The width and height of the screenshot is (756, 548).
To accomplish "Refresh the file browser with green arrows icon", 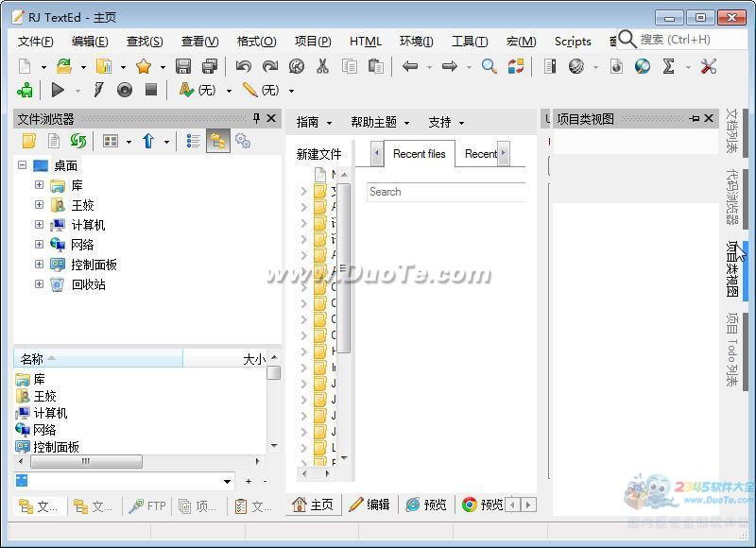I will (x=78, y=141).
